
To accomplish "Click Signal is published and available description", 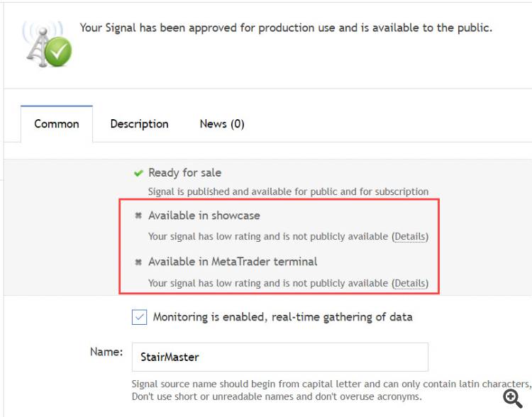I will [289, 191].
